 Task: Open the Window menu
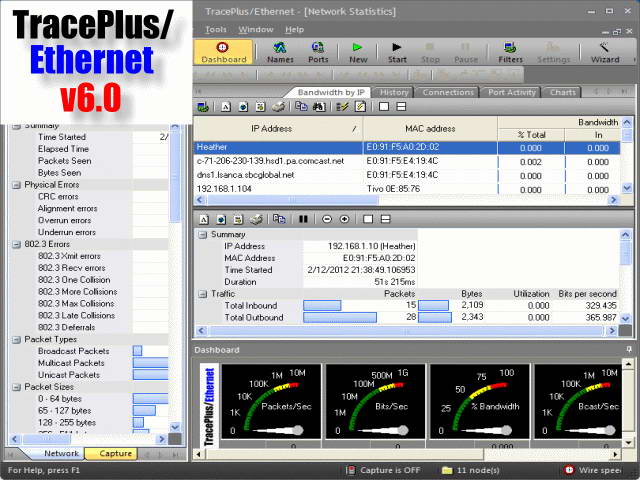click(x=256, y=29)
